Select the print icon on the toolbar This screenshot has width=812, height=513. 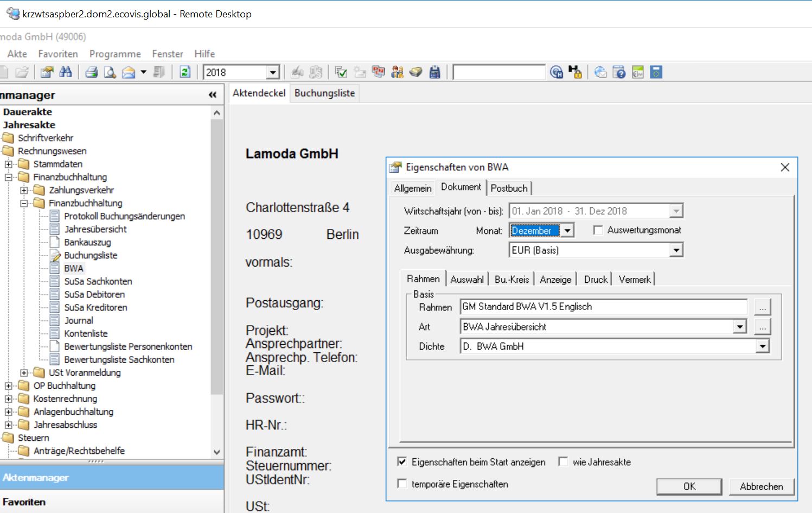coord(92,72)
